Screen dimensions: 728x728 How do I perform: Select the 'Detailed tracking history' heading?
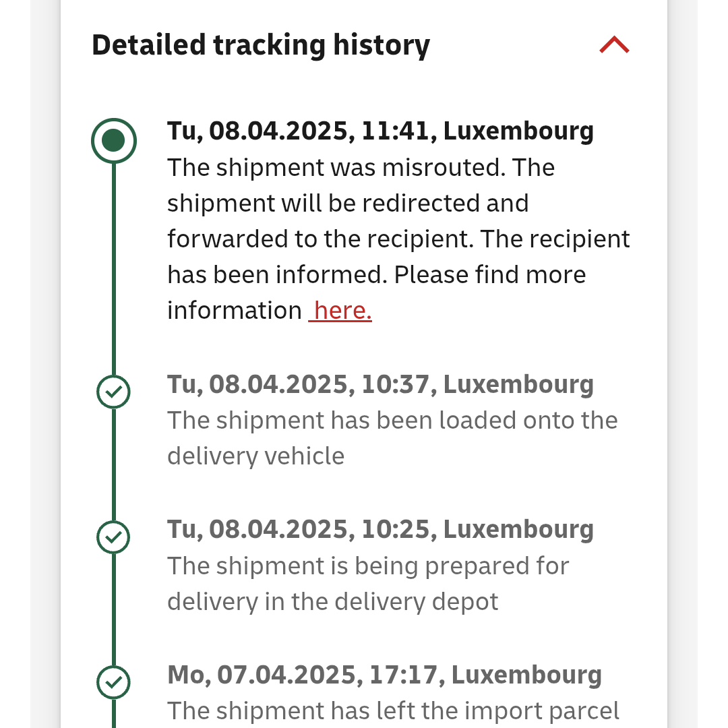click(261, 46)
